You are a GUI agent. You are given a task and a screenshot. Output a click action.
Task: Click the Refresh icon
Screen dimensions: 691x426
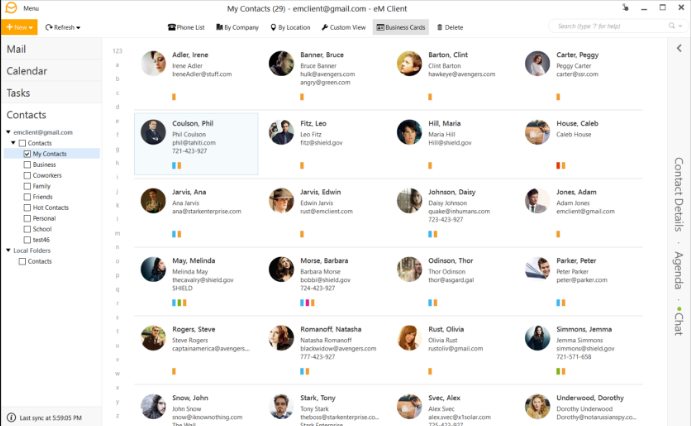point(48,27)
